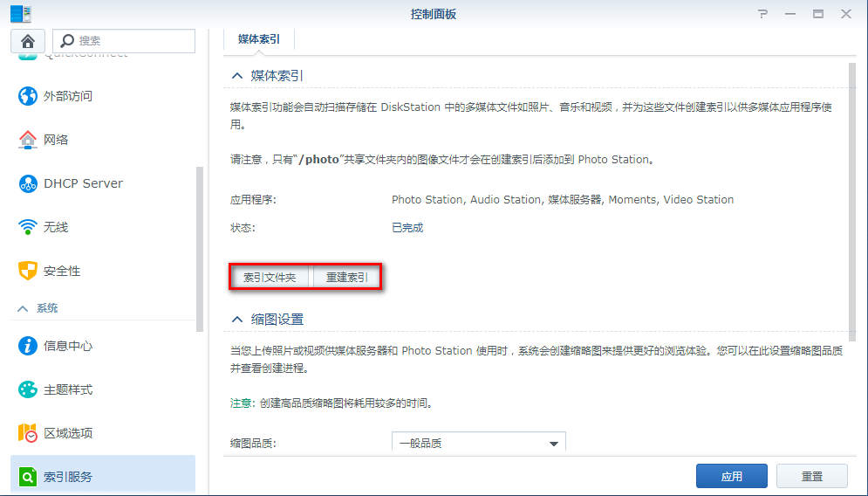Viewport: 868px width, 496px height.
Task: Open Indexing Service (索引服务) icon
Action: pos(28,477)
